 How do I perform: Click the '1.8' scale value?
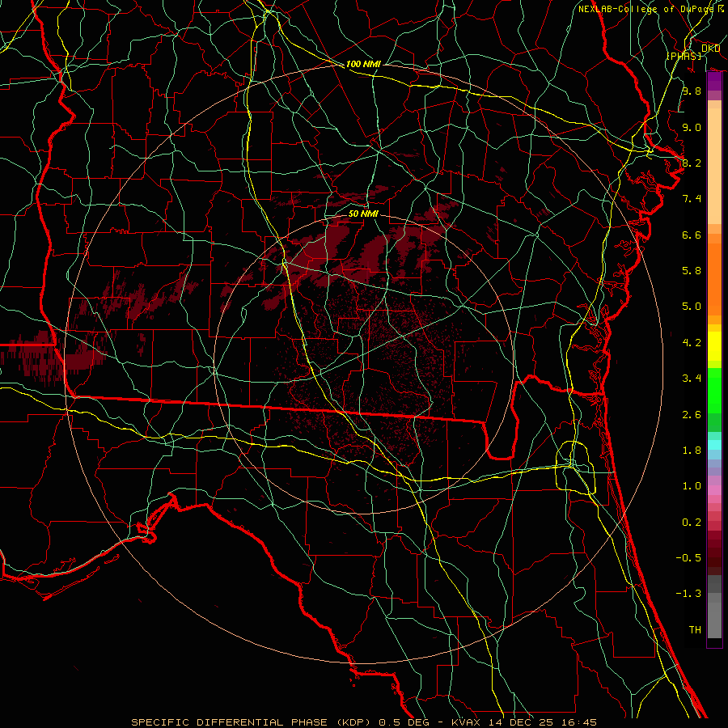(692, 451)
